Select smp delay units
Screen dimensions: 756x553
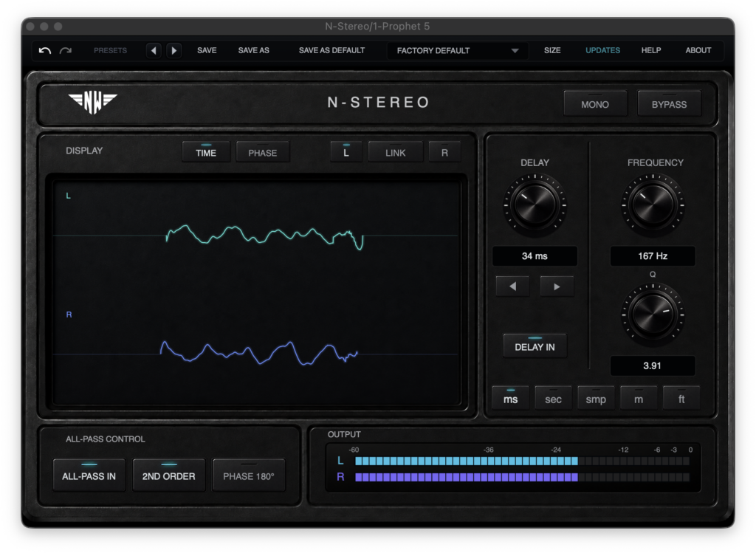click(596, 398)
